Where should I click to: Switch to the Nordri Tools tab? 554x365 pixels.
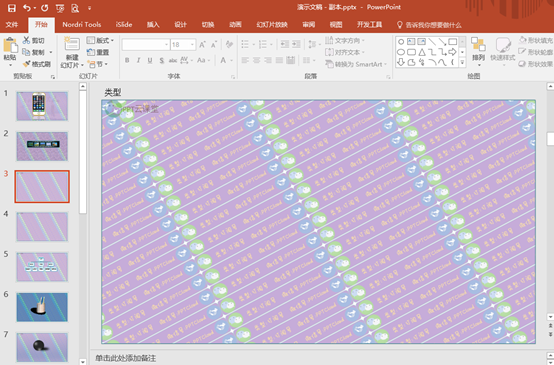pos(82,24)
